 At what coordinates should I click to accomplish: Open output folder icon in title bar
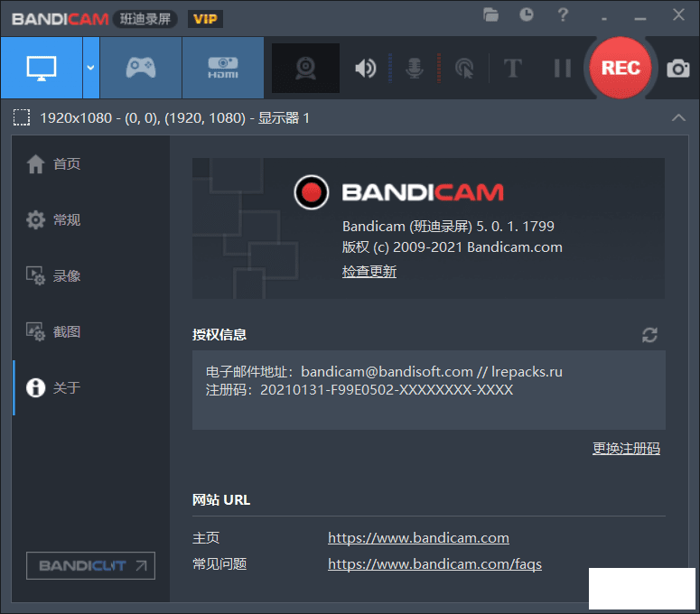pos(490,15)
